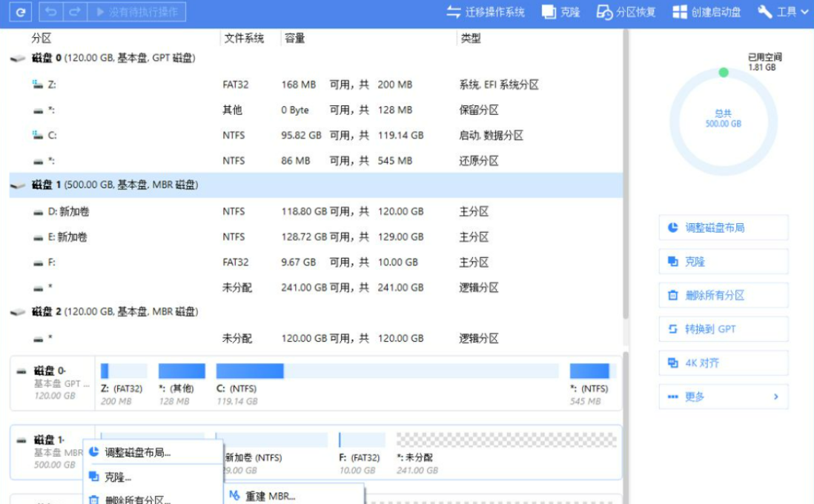
Task: Click the 4K 对齐 button in the right panel
Action: click(x=723, y=363)
